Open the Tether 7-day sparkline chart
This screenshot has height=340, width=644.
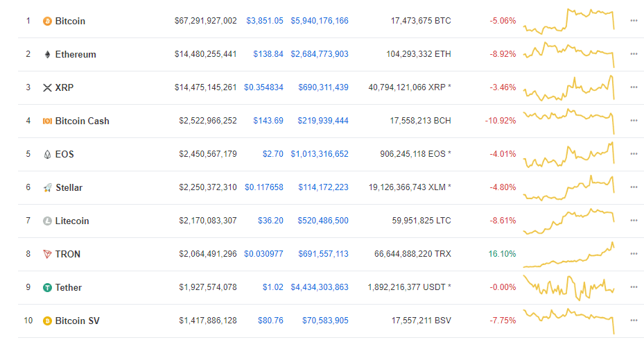[569, 288]
